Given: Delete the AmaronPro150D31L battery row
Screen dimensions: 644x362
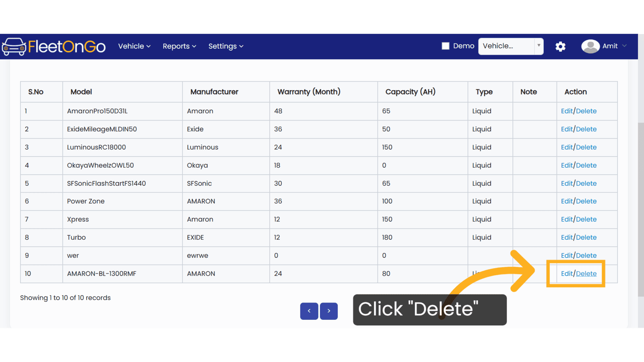Looking at the screenshot, I should pos(586,111).
